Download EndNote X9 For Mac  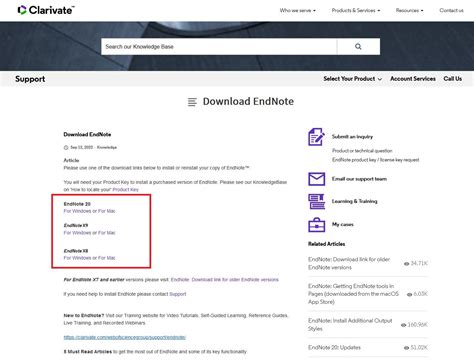(x=107, y=233)
